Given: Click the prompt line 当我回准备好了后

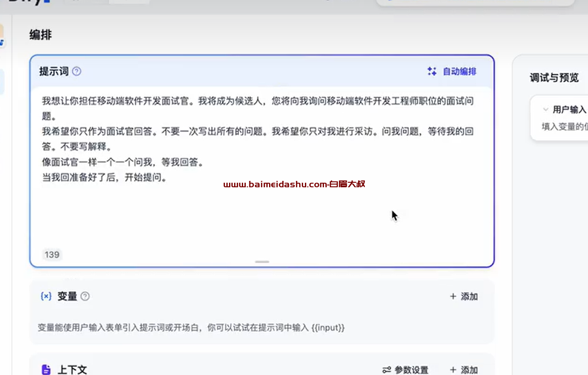Looking at the screenshot, I should [105, 178].
